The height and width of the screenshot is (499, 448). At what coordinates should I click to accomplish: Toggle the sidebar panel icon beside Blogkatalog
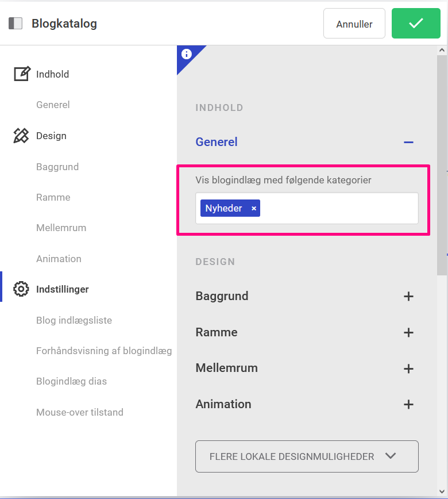pos(16,24)
